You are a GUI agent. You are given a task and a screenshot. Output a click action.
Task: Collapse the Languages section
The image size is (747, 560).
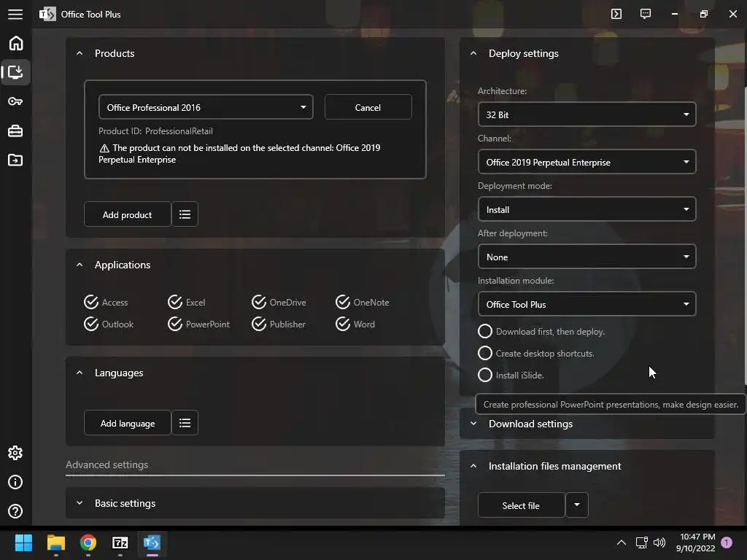[x=80, y=373]
